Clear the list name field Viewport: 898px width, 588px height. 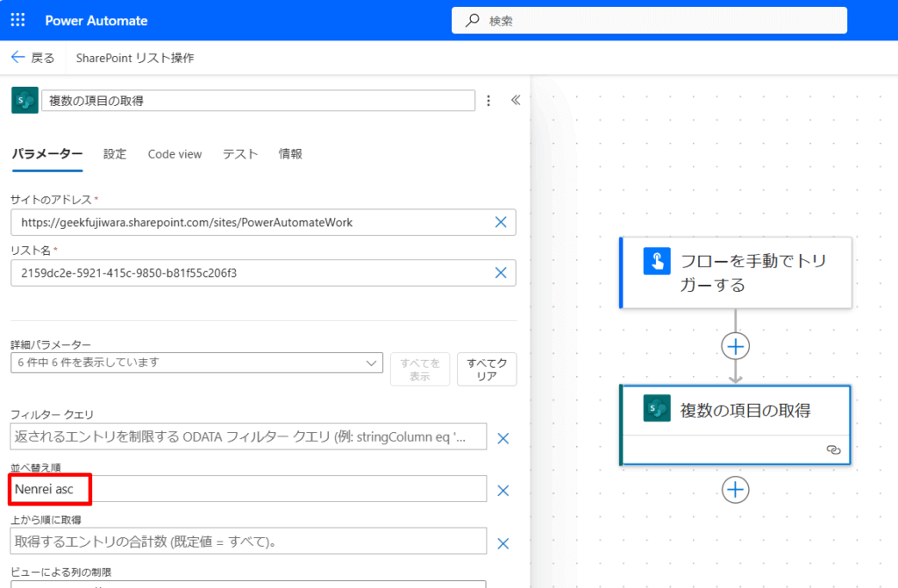(501, 273)
